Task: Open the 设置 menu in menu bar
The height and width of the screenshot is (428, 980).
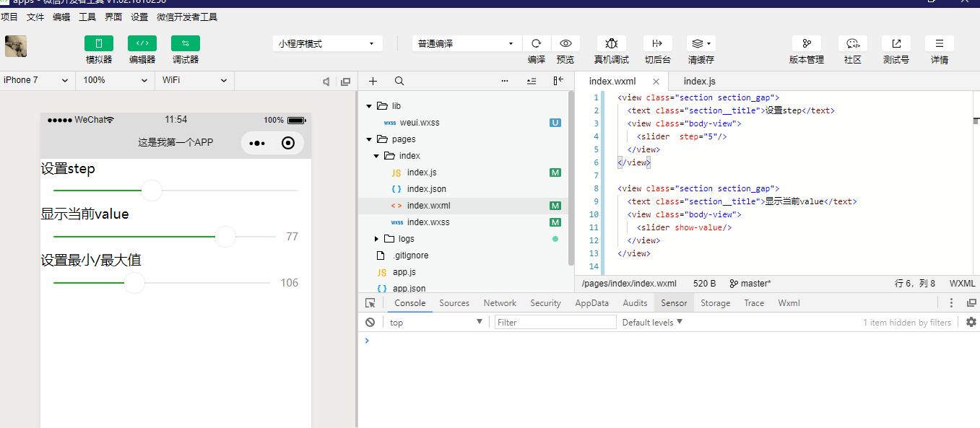Action: pos(139,17)
